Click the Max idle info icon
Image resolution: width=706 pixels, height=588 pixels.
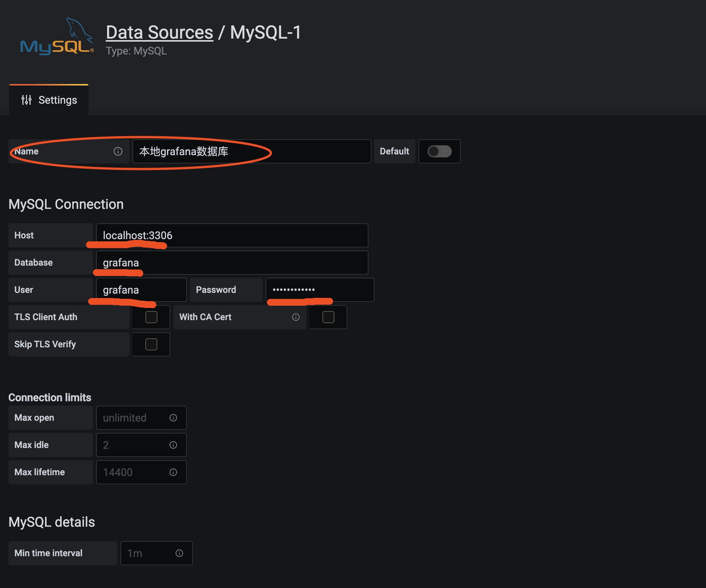pos(173,445)
